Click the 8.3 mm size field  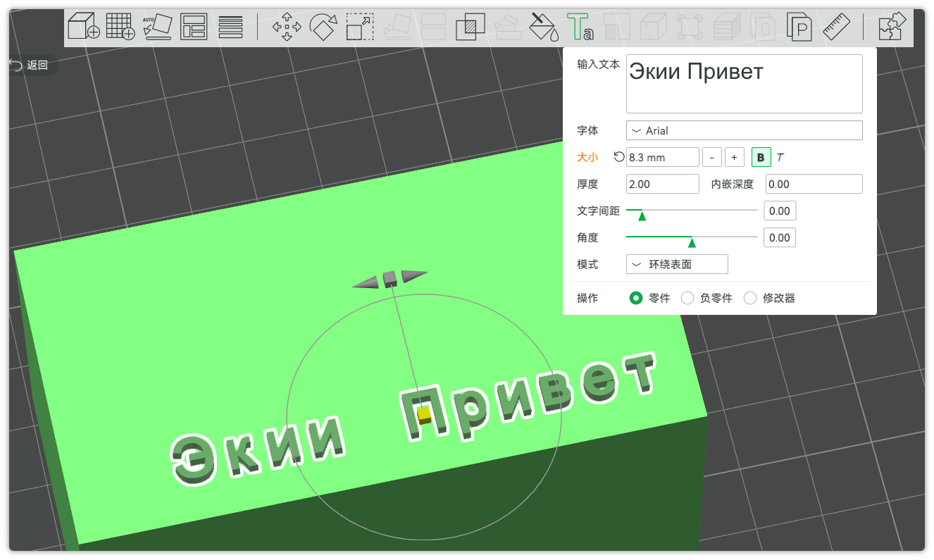(662, 157)
